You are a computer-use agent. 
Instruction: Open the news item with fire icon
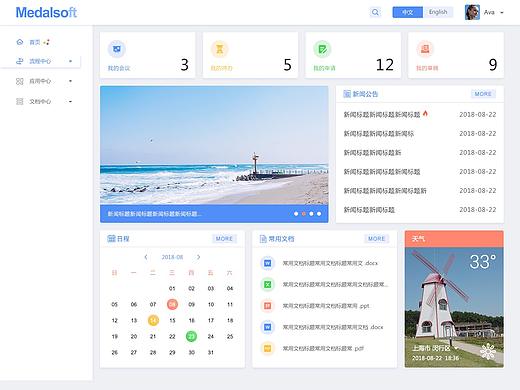(x=382, y=115)
